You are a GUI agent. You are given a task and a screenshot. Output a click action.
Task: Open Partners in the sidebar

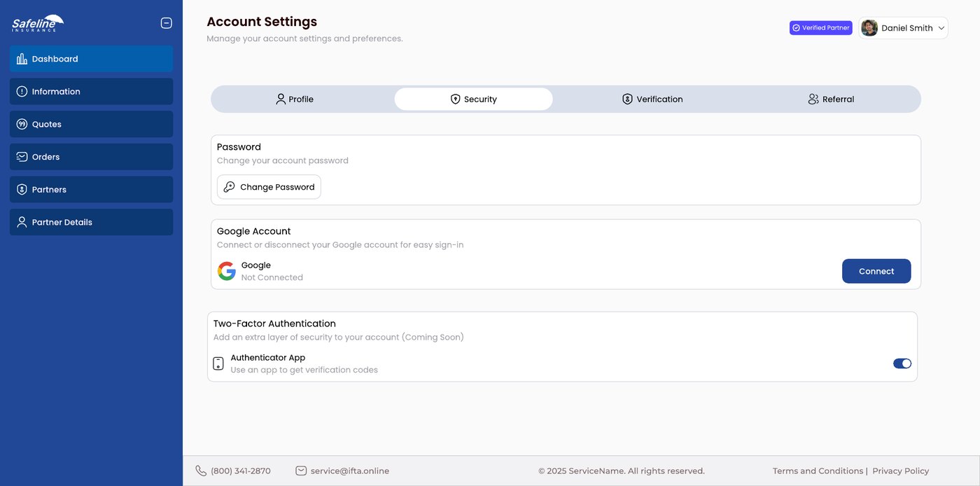91,190
